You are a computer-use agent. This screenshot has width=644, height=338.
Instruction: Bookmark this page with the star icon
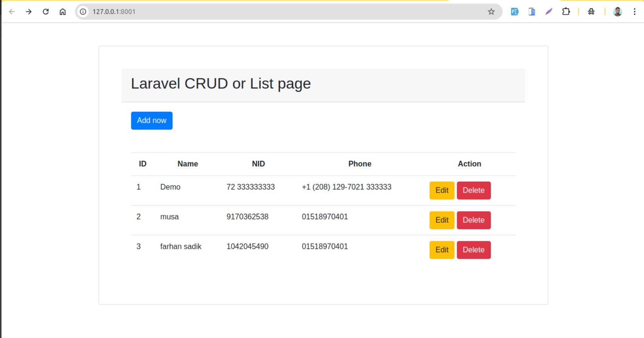491,12
